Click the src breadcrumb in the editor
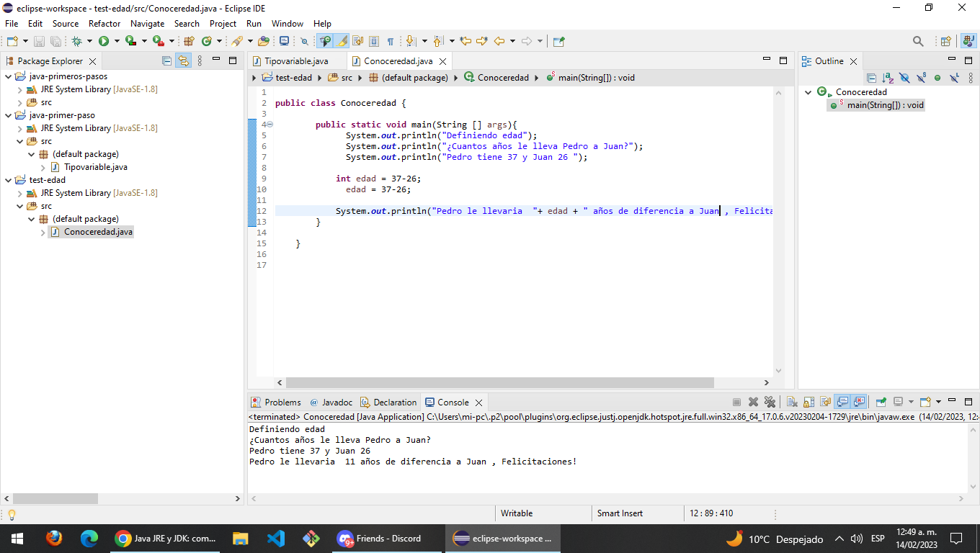This screenshot has width=980, height=553. pos(340,78)
